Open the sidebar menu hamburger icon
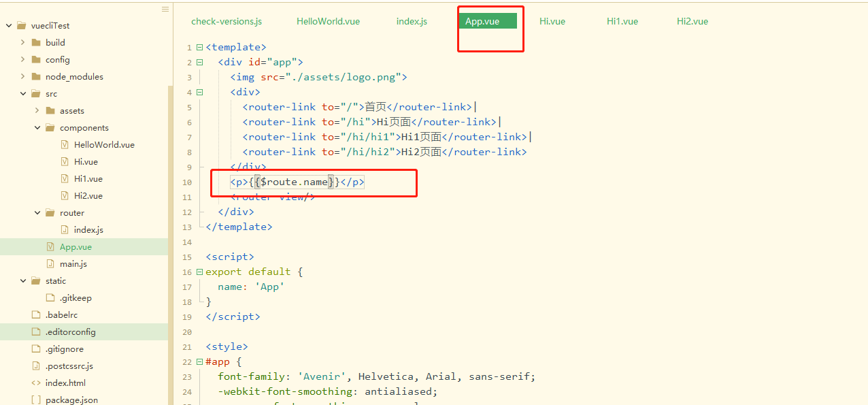The height and width of the screenshot is (405, 868). pos(165,9)
